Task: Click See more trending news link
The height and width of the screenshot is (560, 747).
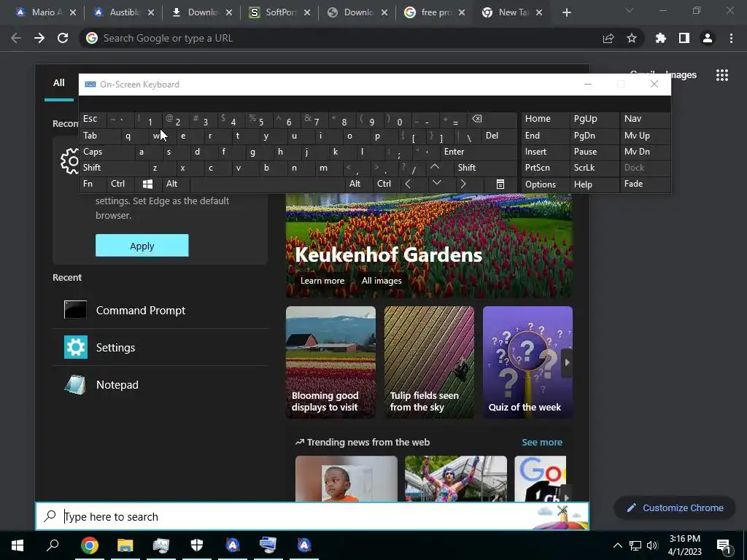Action: tap(542, 443)
